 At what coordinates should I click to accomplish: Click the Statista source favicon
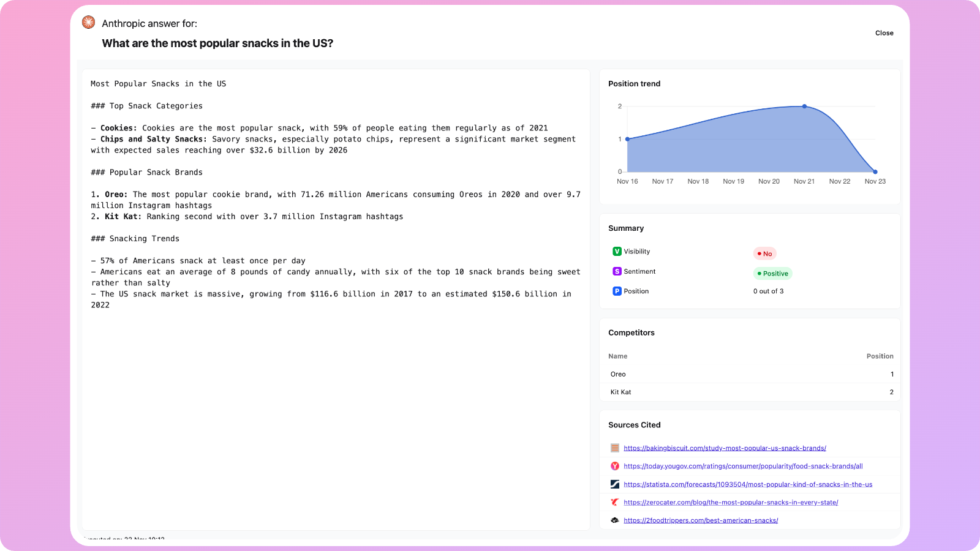point(615,484)
